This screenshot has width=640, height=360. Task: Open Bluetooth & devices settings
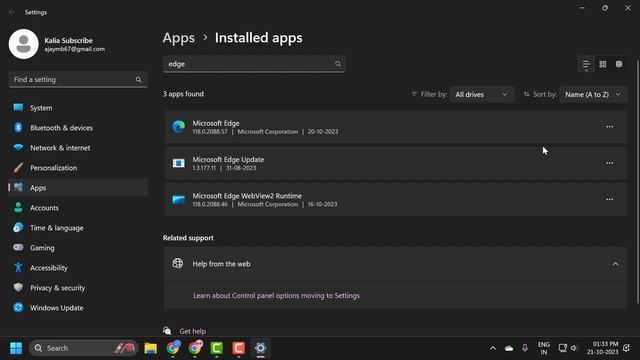[x=78, y=128]
